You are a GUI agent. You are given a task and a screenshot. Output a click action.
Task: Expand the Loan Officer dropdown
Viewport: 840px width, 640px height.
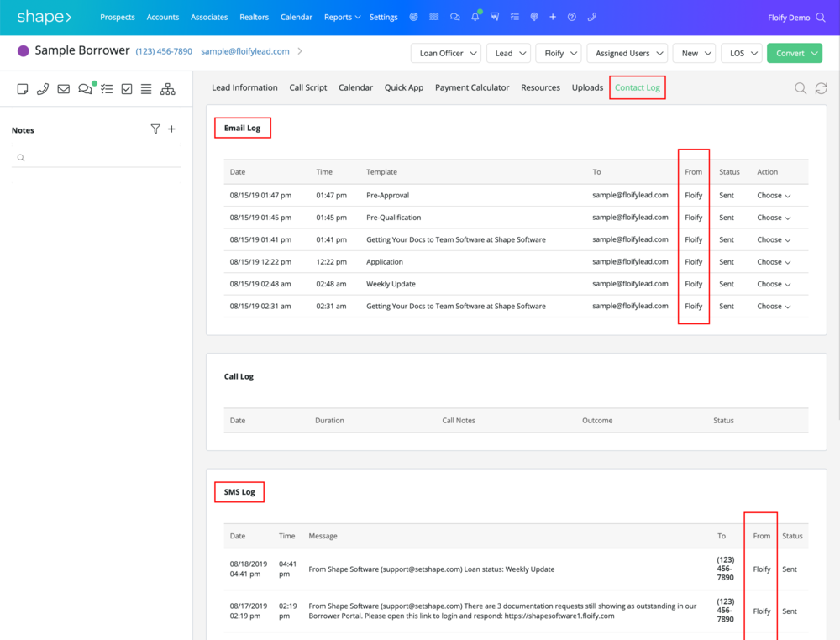pyautogui.click(x=446, y=53)
